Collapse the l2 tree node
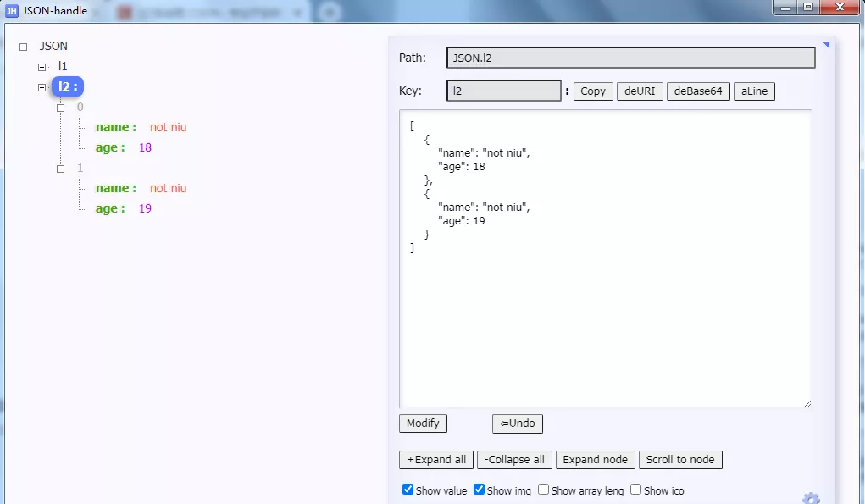The image size is (865, 504). click(x=41, y=86)
